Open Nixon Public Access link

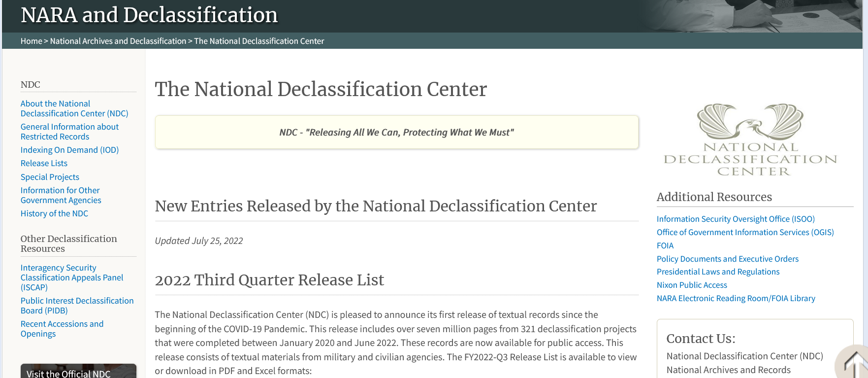[692, 285]
